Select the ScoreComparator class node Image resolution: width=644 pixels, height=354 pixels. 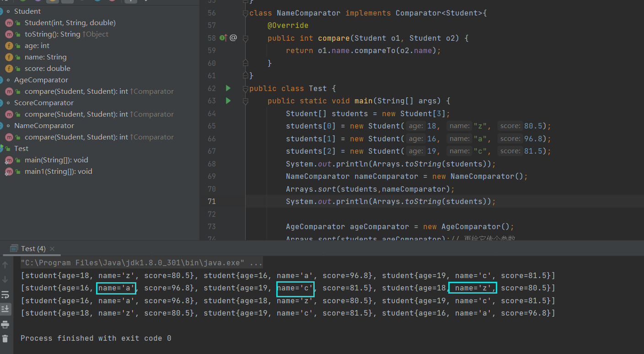[x=44, y=103]
